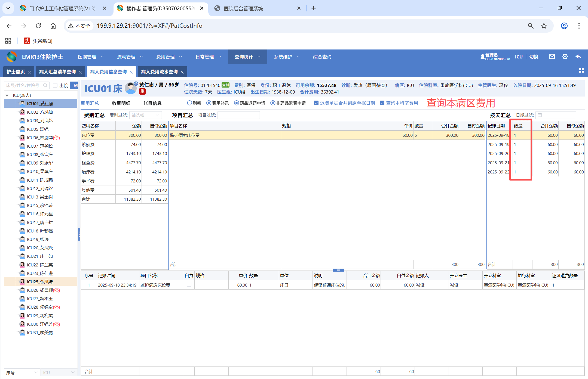
Task: Click the return arrow icon in header
Action: click(578, 57)
